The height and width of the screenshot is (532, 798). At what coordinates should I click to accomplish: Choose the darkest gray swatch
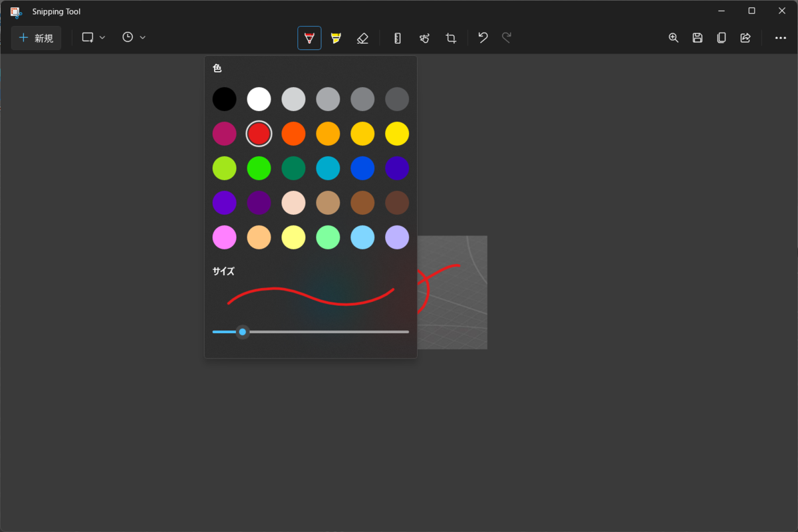[x=397, y=99]
